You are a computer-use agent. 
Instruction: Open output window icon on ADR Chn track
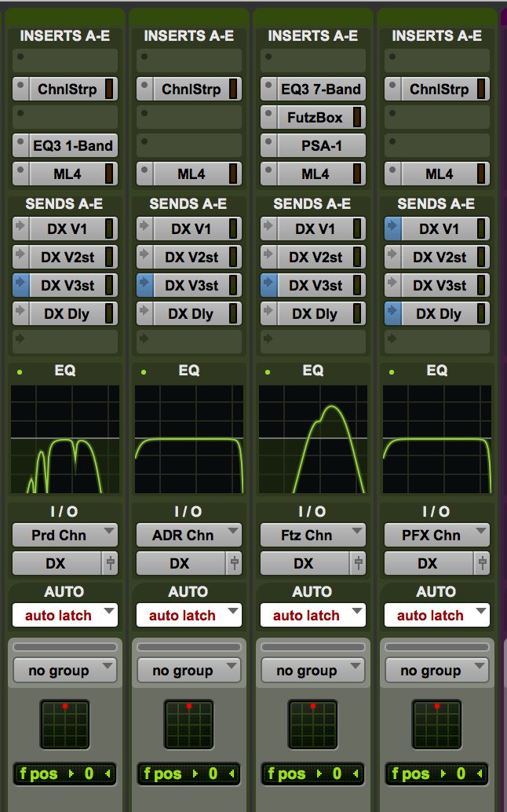[x=234, y=563]
